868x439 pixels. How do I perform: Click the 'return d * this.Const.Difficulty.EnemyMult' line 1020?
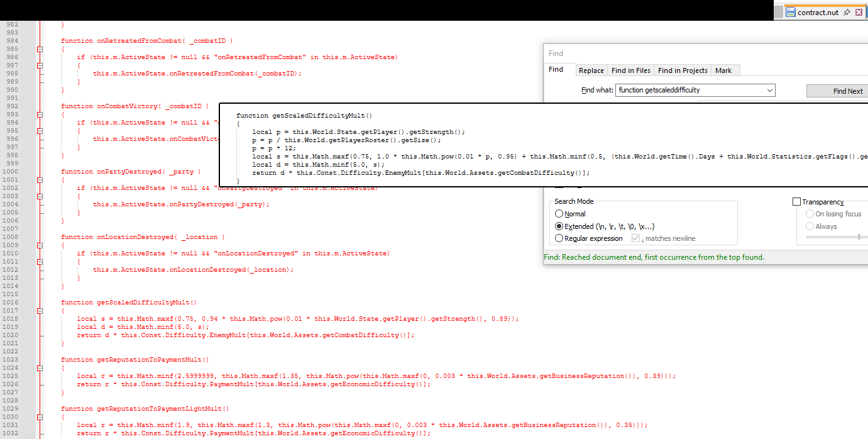click(246, 335)
